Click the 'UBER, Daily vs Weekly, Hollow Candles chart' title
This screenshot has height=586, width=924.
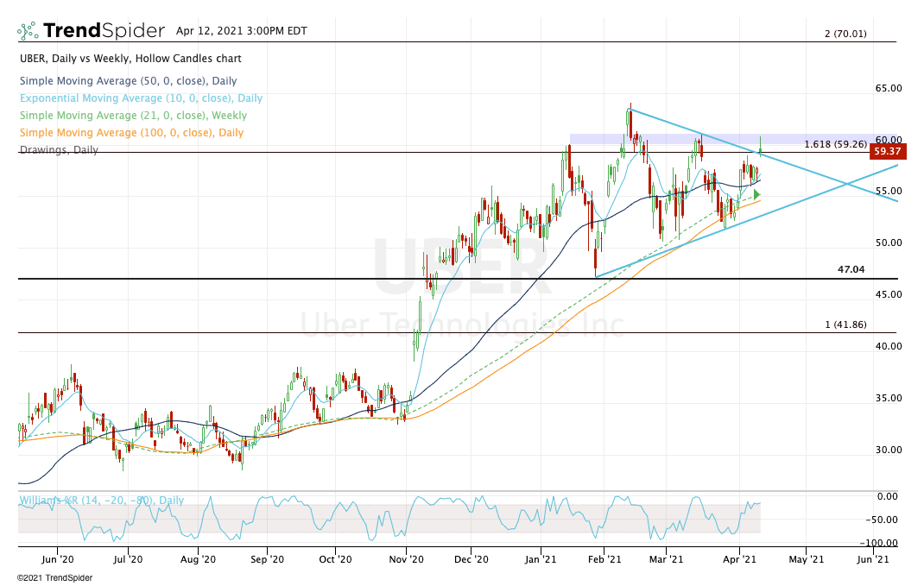(130, 59)
